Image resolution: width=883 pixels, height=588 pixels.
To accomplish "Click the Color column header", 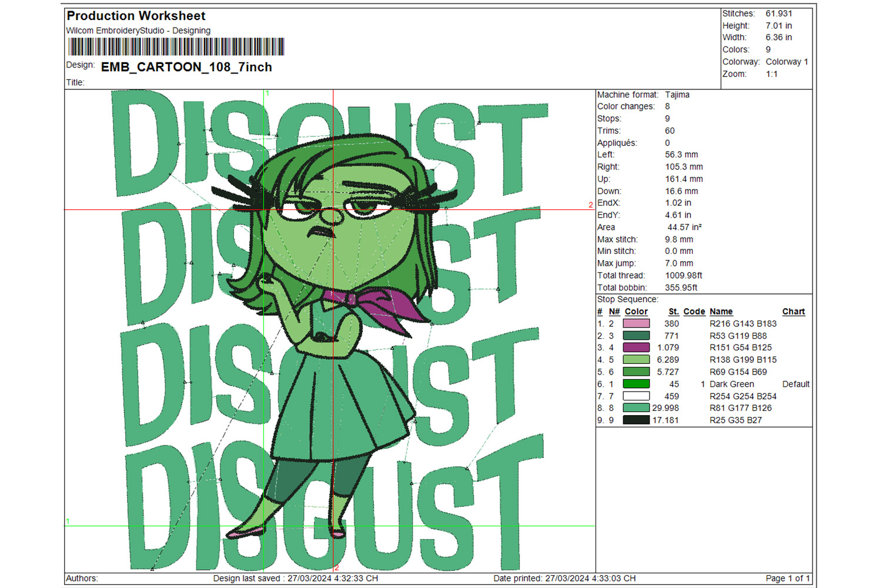I will click(x=636, y=312).
